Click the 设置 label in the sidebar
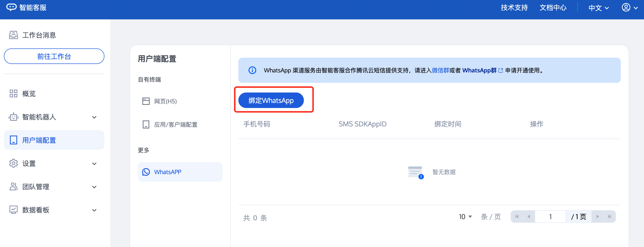This screenshot has height=247, width=644. pos(29,164)
